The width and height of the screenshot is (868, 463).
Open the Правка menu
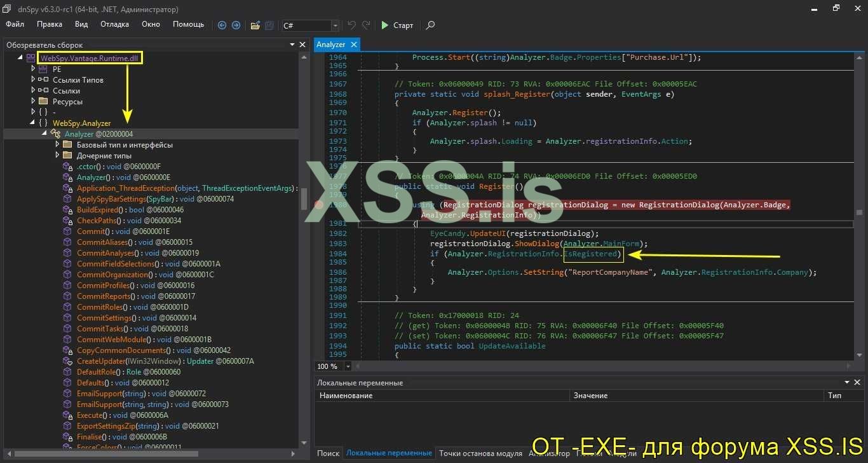(50, 25)
